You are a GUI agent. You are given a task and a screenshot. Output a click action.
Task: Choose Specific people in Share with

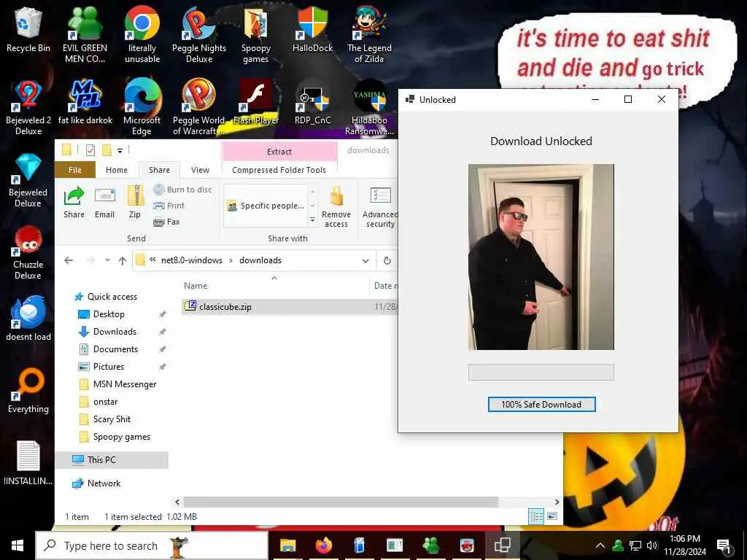tap(266, 206)
